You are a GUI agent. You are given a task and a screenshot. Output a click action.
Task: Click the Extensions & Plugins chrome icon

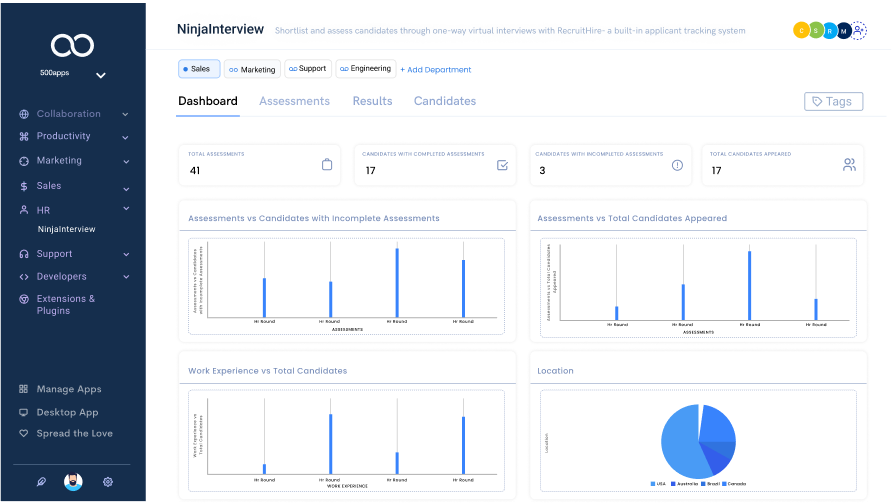(24, 299)
